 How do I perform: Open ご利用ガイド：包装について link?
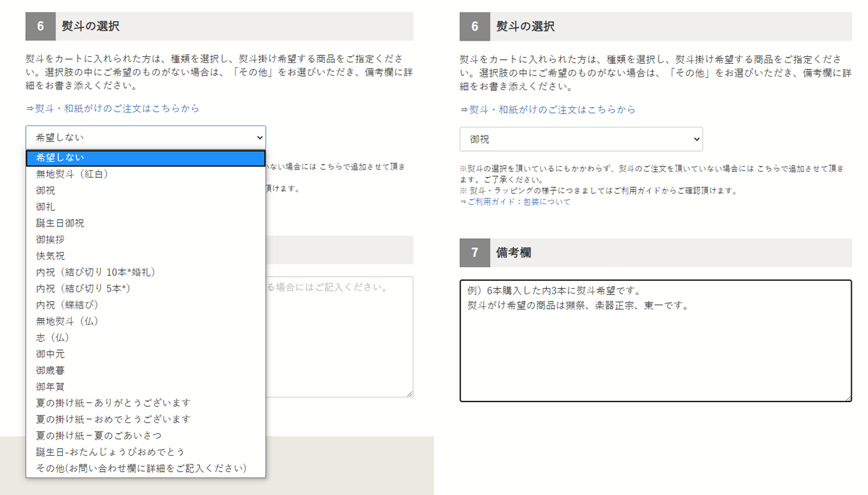[x=519, y=202]
